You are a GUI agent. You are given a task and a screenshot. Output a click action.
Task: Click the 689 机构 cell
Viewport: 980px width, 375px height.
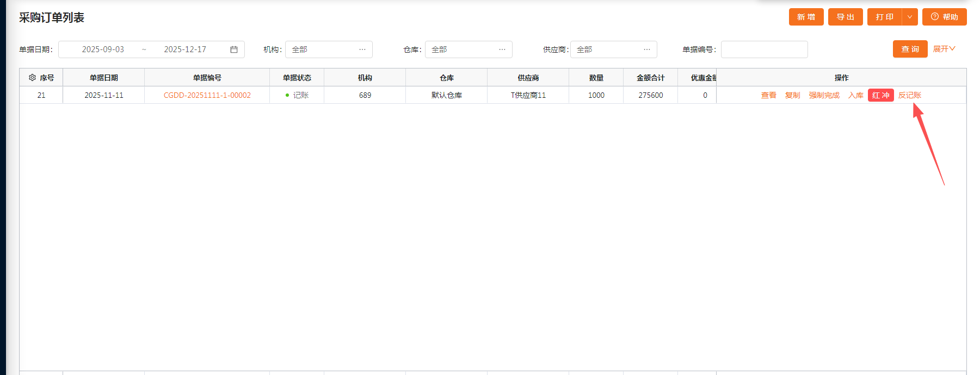pos(365,95)
